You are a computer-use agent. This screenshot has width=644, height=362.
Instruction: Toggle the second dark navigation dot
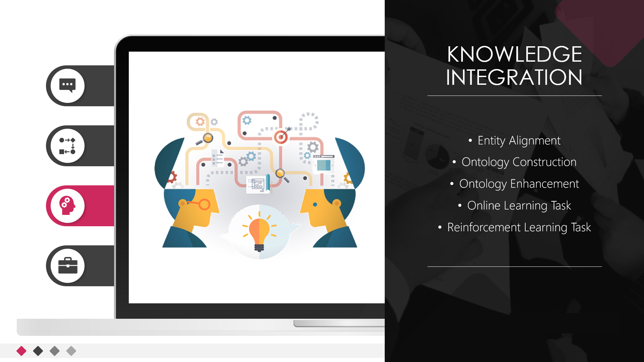pos(38,351)
